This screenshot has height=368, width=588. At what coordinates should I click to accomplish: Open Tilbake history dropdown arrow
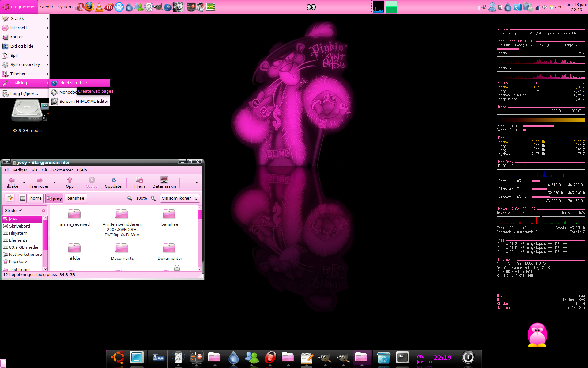point(24,182)
